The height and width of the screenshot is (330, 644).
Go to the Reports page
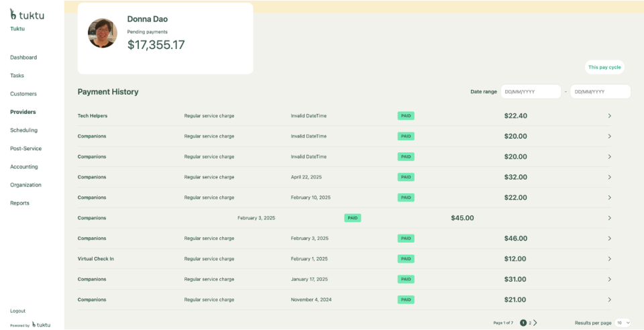(x=19, y=203)
